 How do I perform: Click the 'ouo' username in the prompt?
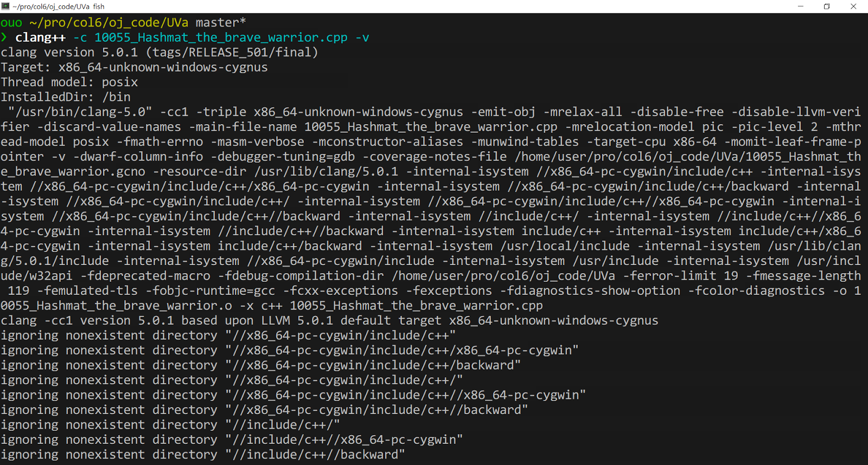pos(11,23)
